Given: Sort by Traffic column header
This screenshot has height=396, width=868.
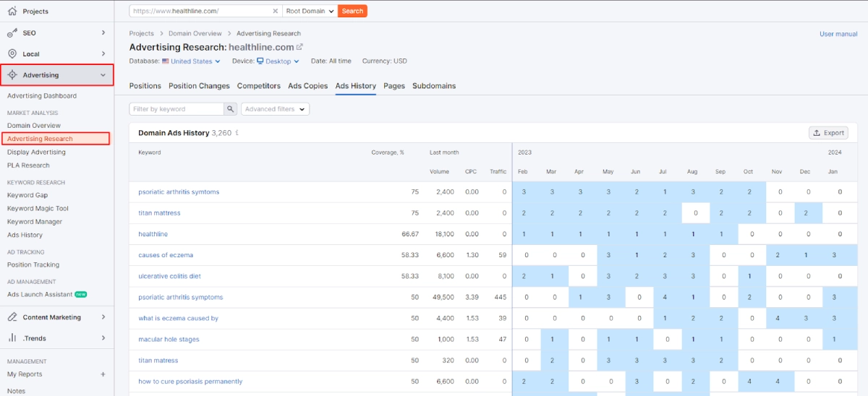Looking at the screenshot, I should pyautogui.click(x=498, y=171).
